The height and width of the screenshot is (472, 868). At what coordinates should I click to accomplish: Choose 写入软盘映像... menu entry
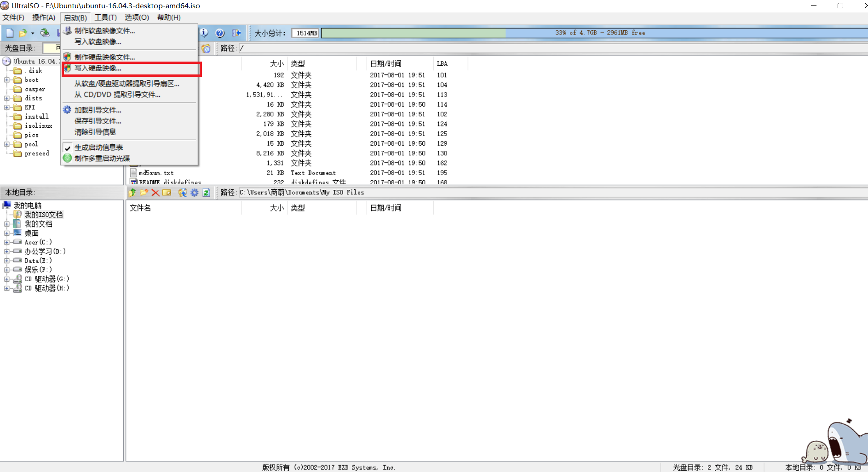[130, 42]
